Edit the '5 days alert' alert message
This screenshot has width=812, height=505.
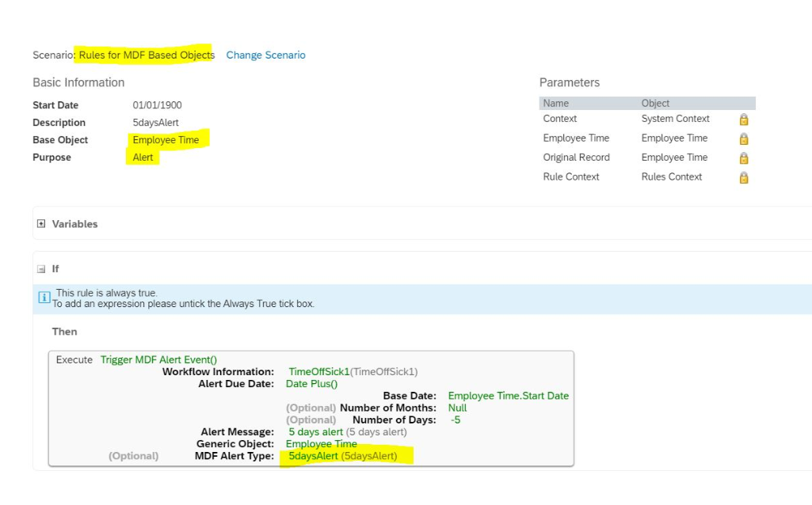coord(316,431)
